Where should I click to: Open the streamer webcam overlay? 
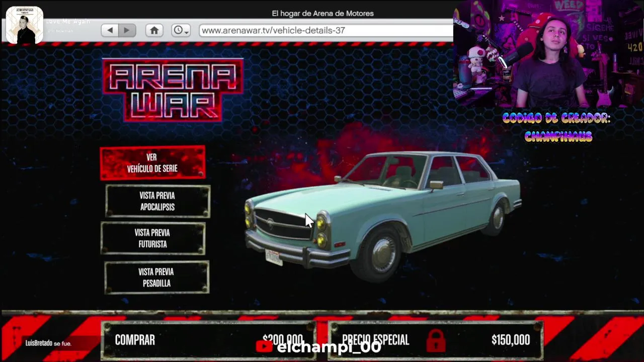[548, 54]
